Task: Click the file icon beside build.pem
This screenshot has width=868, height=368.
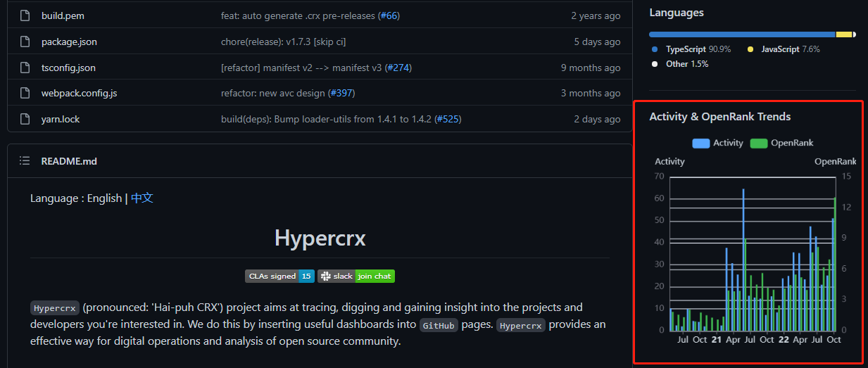Action: coord(25,15)
